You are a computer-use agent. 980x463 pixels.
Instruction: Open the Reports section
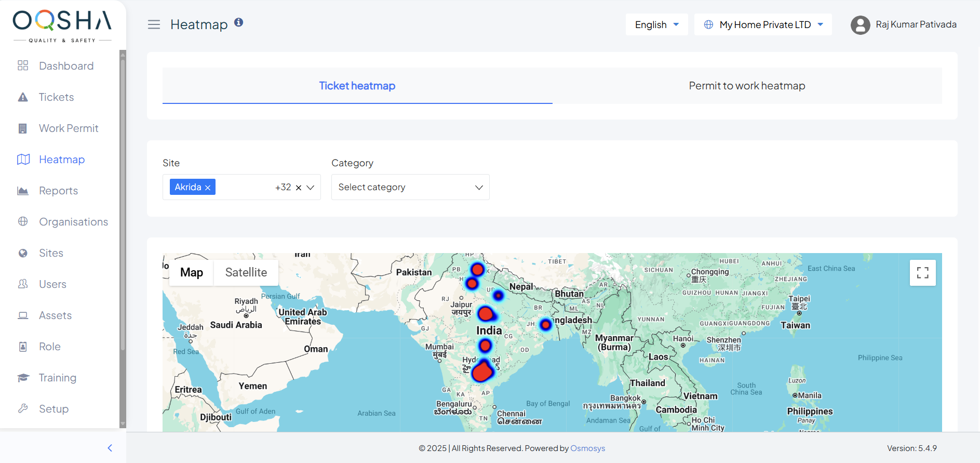coord(58,191)
